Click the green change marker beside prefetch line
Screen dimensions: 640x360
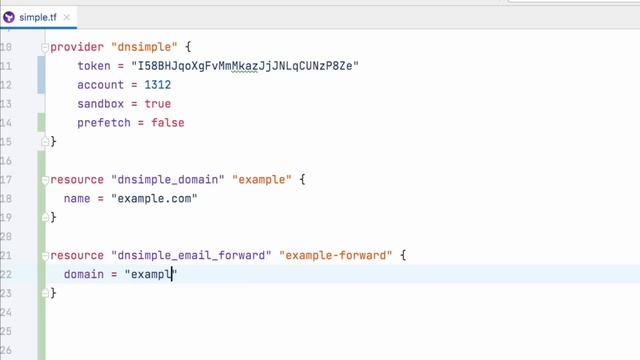tap(41, 122)
